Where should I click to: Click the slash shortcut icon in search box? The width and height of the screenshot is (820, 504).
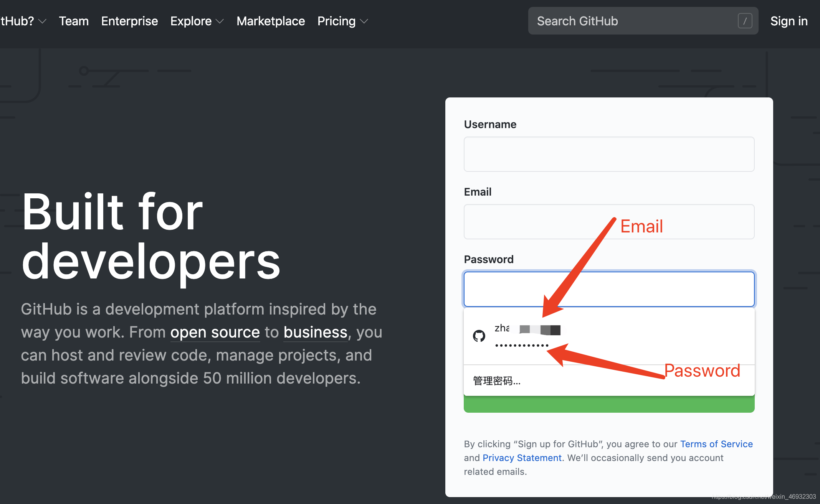[x=745, y=21]
